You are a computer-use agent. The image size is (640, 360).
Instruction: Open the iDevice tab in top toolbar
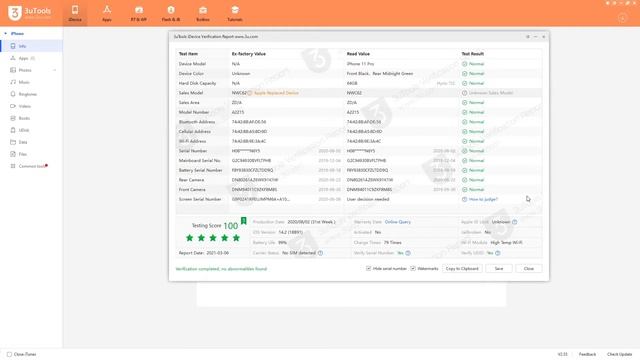click(75, 13)
